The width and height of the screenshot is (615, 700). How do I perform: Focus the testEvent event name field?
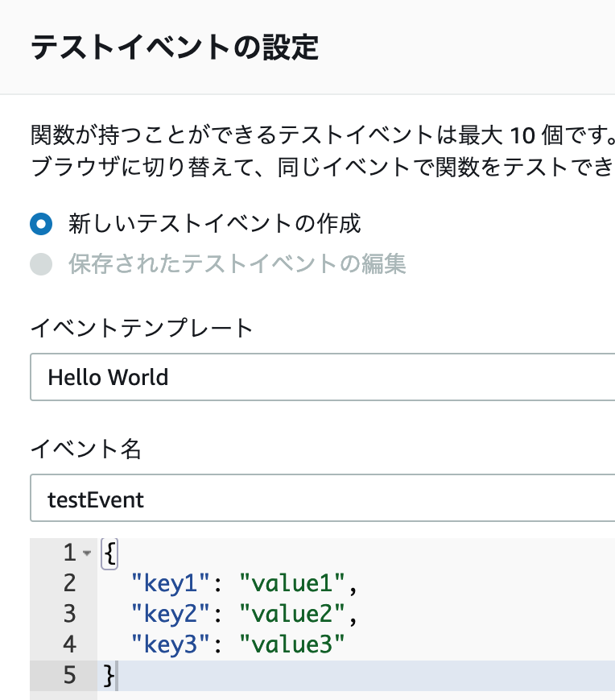click(322, 499)
